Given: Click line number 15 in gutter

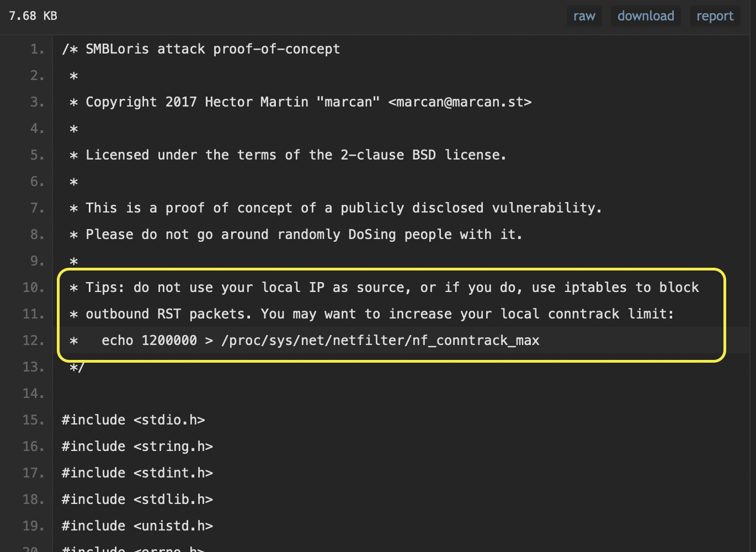Looking at the screenshot, I should coord(33,420).
